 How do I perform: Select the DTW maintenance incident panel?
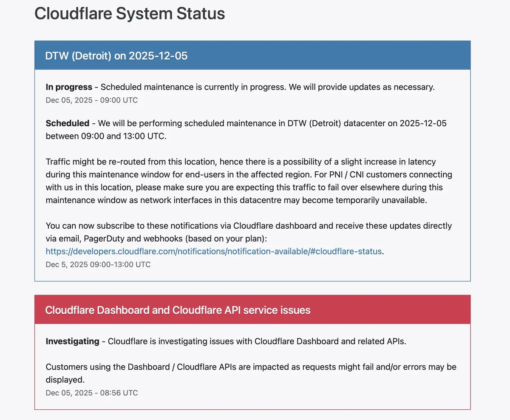point(252,161)
